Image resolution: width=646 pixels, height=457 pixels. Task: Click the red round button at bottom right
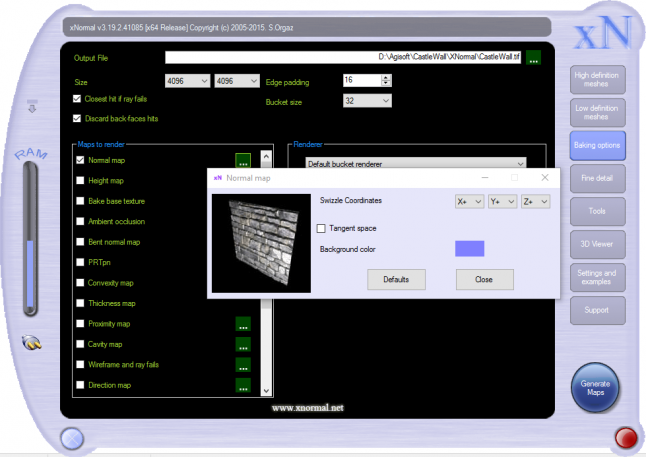625,437
